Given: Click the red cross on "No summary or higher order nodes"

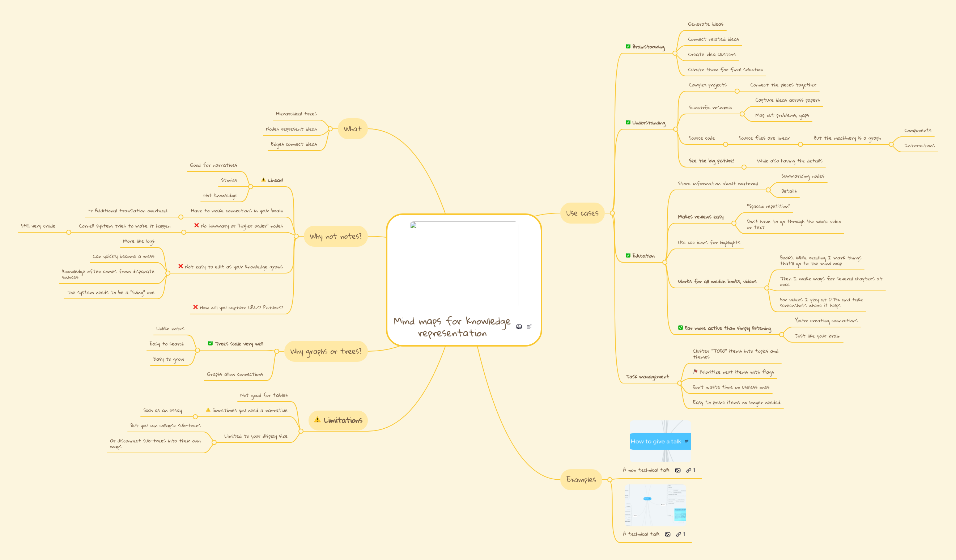Looking at the screenshot, I should pos(196,225).
